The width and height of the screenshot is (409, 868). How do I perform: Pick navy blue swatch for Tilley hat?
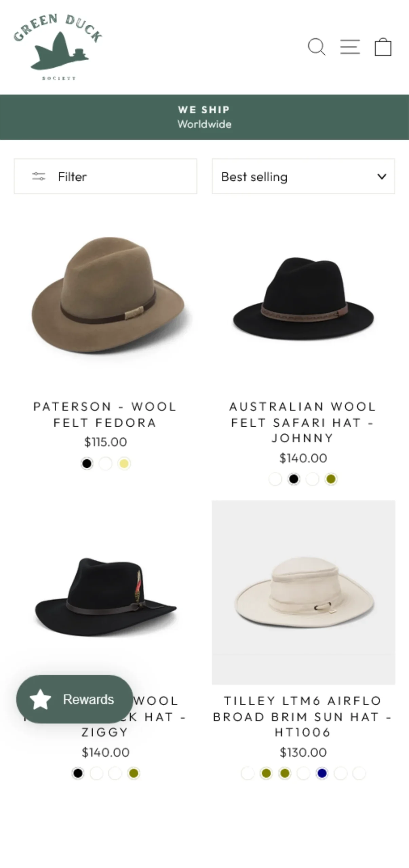[322, 773]
